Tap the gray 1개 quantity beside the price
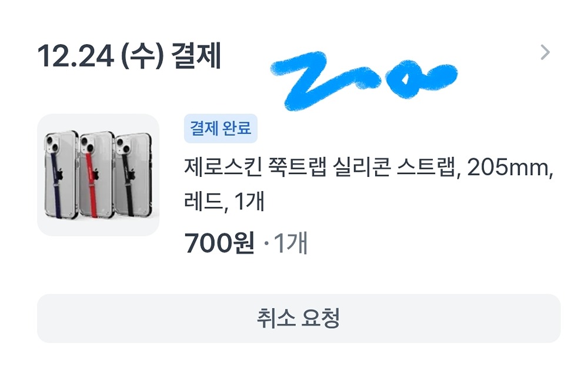 [x=291, y=243]
